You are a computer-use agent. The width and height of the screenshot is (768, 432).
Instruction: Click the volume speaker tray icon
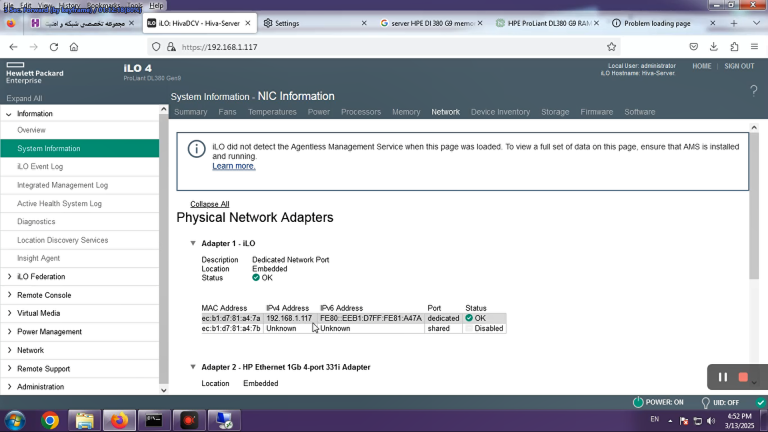[x=712, y=421]
